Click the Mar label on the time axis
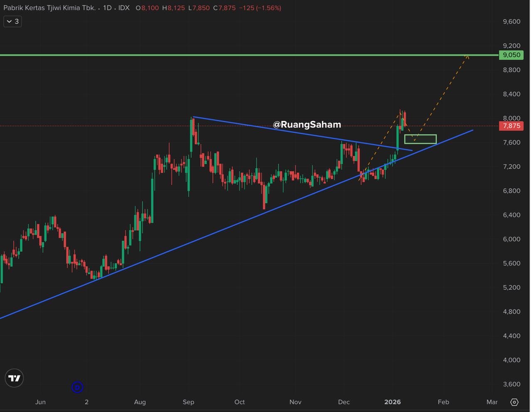The image size is (532, 412). [492, 402]
